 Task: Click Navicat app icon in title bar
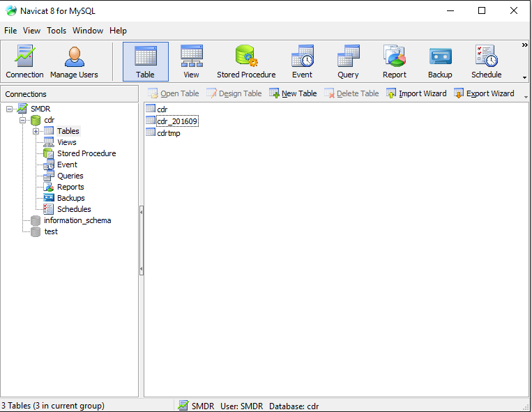point(11,11)
